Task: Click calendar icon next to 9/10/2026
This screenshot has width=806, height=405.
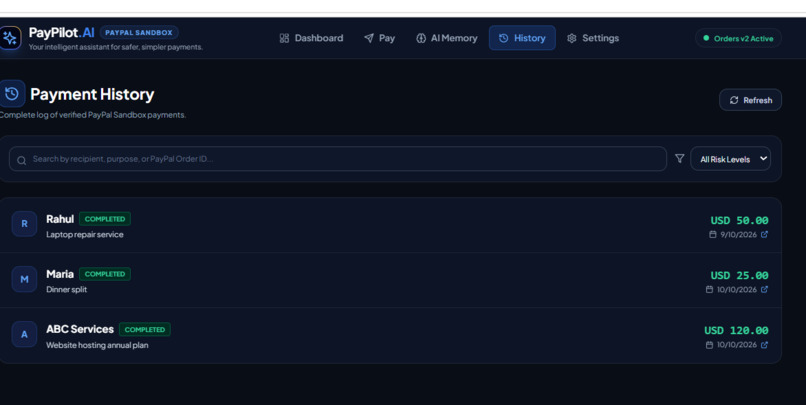Action: (x=712, y=234)
